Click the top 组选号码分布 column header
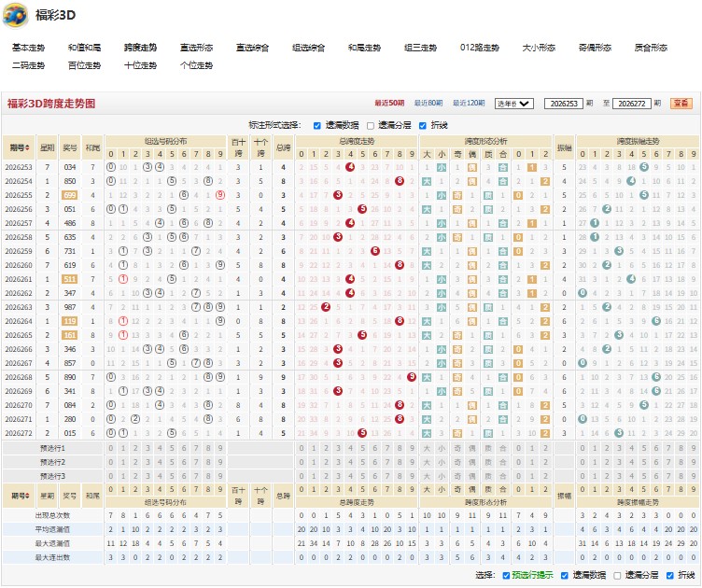The width and height of the screenshot is (702, 588). click(x=165, y=142)
